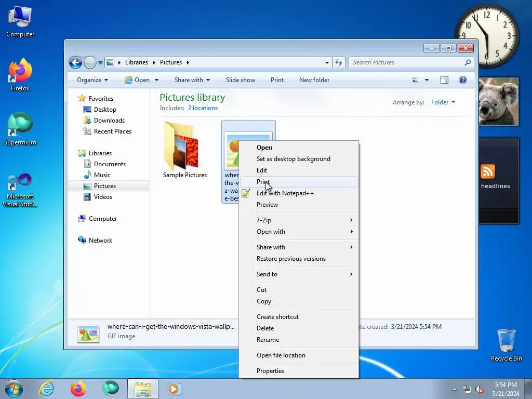Click Libraries in the address breadcrumb
Image resolution: width=532 pixels, height=399 pixels.
click(137, 62)
